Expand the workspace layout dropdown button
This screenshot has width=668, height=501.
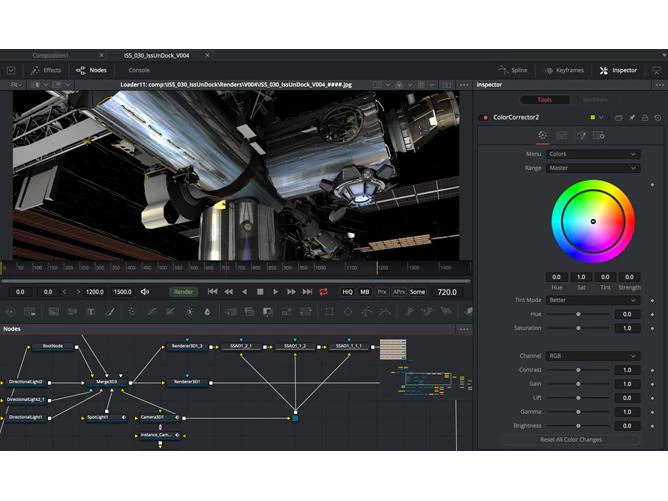(11, 70)
